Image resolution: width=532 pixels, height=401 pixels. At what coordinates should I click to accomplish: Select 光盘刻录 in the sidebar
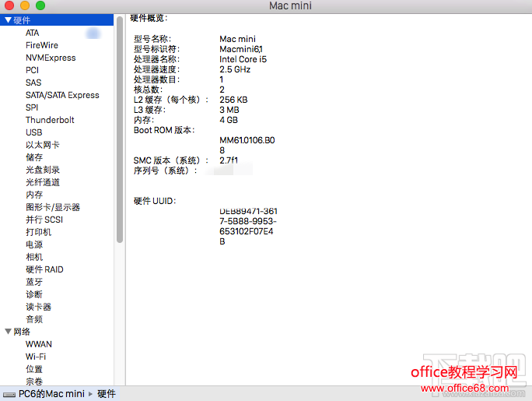(43, 170)
